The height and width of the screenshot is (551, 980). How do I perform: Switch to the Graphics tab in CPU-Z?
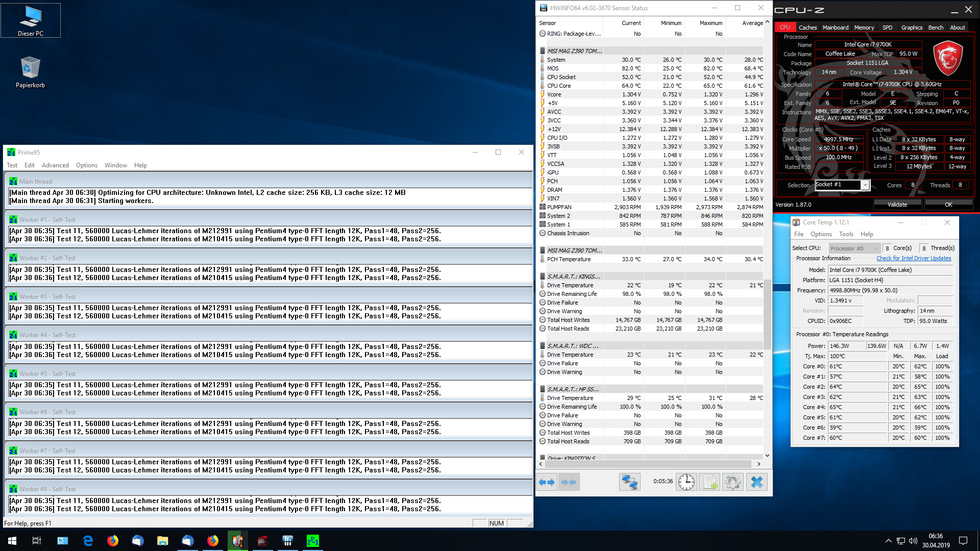coord(912,28)
